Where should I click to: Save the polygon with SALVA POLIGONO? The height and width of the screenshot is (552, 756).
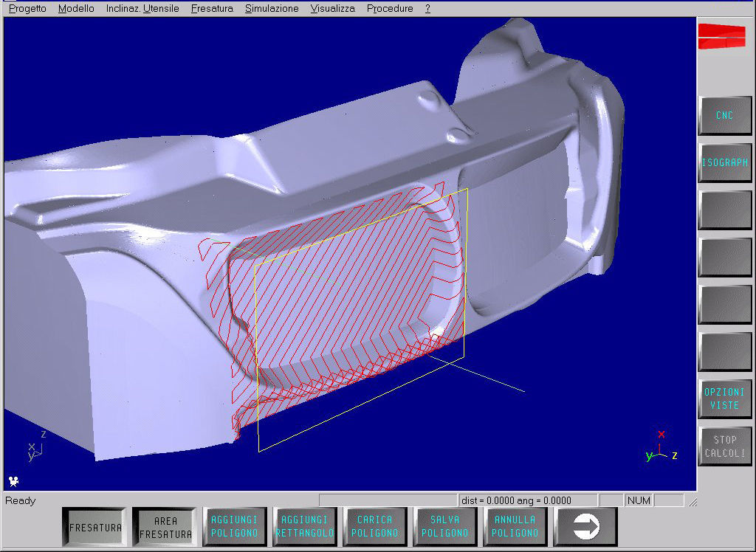445,527
